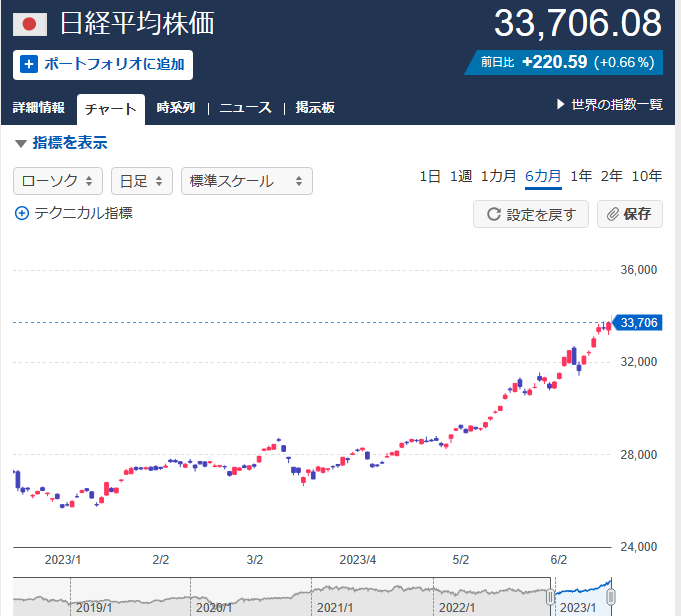This screenshot has height=616, width=681.
Task: Collapse the 指標を表示 section
Action: pyautogui.click(x=61, y=143)
